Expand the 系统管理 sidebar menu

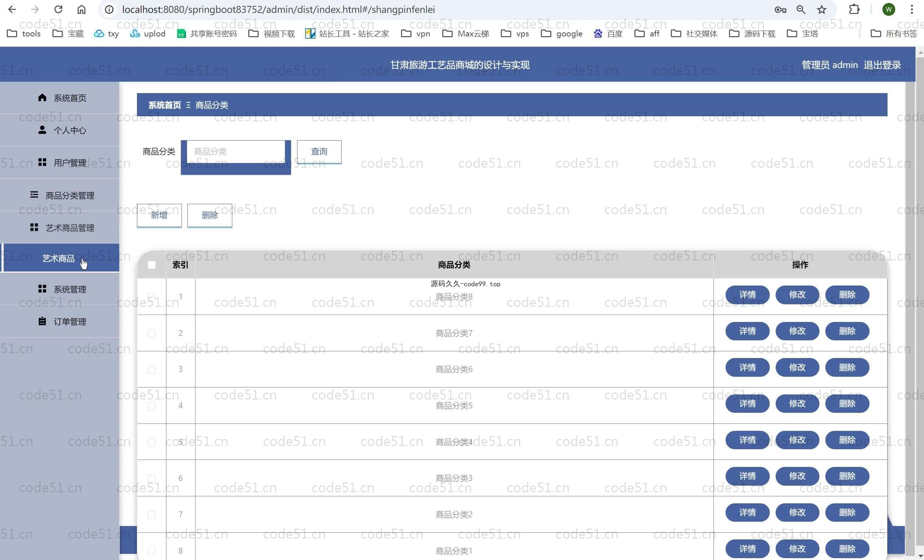coord(60,289)
